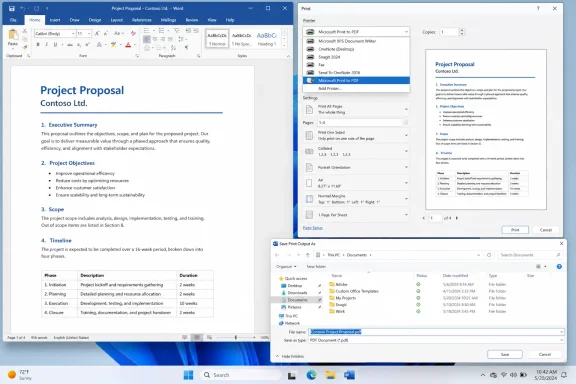Image resolution: width=576 pixels, height=384 pixels.
Task: Click the red Font Color swatch
Action: click(x=128, y=44)
